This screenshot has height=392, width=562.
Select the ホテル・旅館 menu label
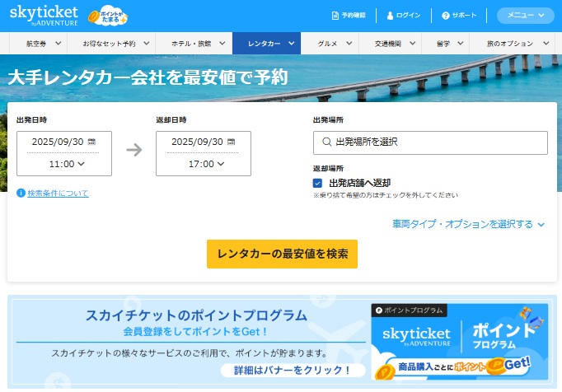point(191,44)
